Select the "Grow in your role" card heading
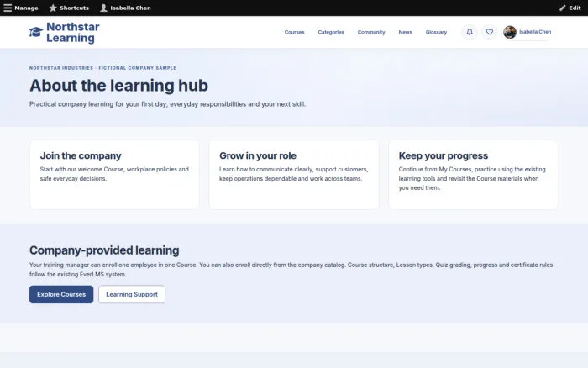The image size is (588, 368). [x=258, y=155]
